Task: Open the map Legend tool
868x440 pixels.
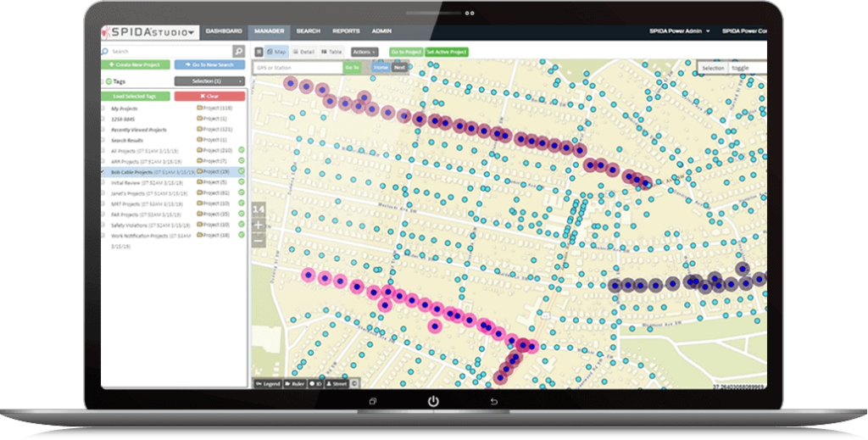Action: point(269,384)
